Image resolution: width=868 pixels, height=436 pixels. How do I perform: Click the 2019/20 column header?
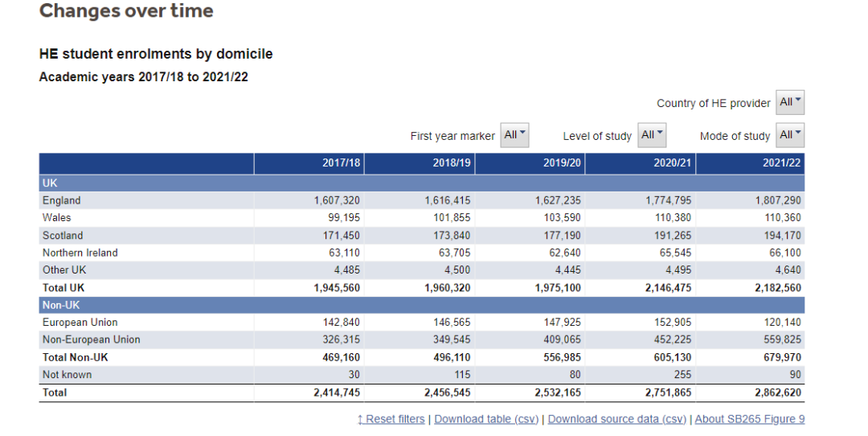(x=563, y=163)
